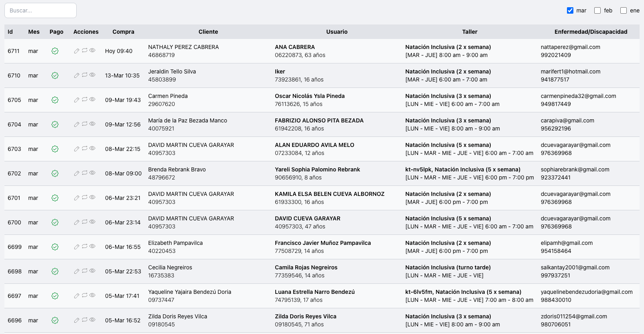View order 6700 using the eye icon
644x334 pixels.
click(92, 222)
